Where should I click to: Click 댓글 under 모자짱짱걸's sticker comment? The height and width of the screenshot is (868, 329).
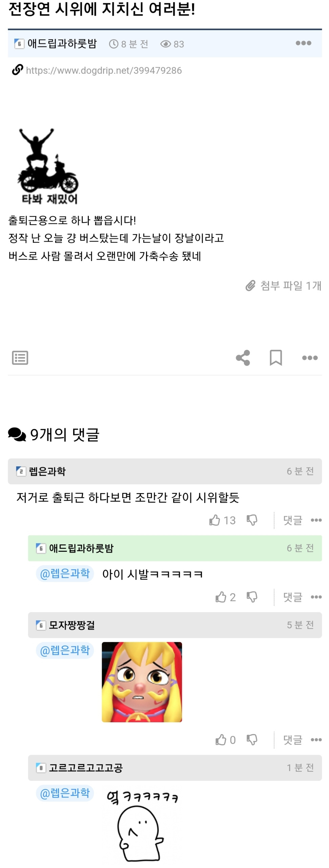(x=293, y=740)
